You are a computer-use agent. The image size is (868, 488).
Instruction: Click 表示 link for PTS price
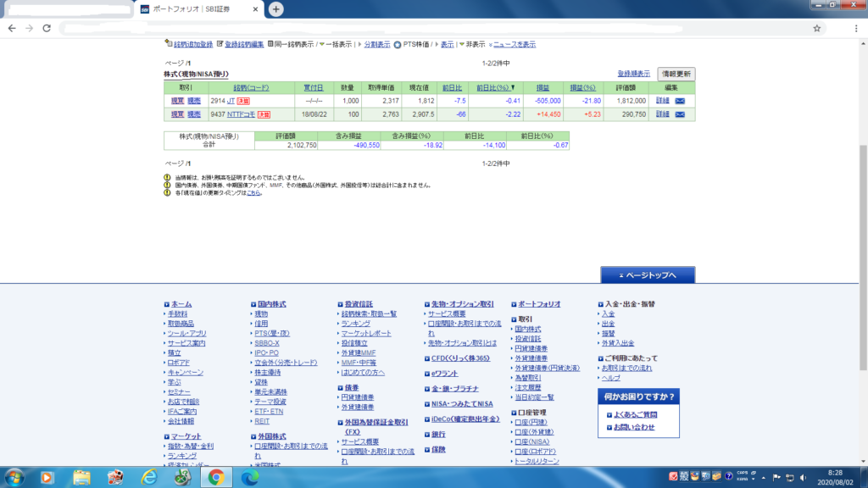tap(448, 44)
